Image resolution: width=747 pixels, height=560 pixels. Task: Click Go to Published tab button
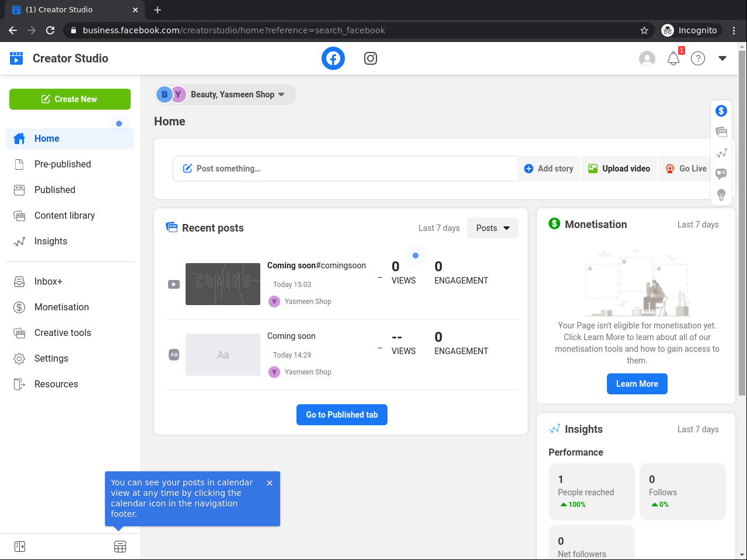pos(342,415)
